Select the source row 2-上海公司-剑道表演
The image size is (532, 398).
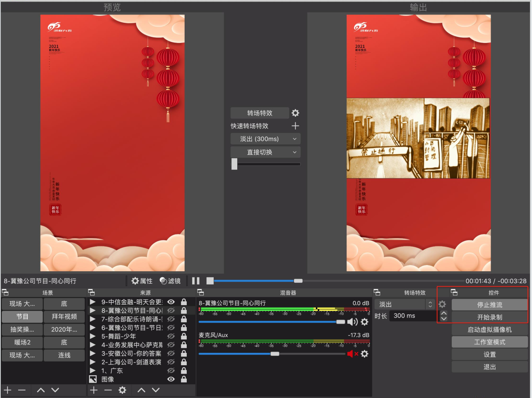click(141, 362)
